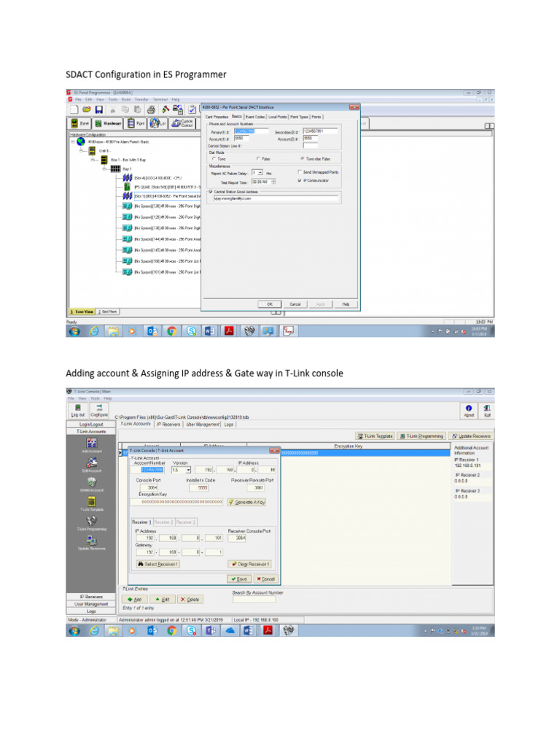The width and height of the screenshot is (560, 747).
Task: Open the Custom Control tab
Action: tap(182, 123)
